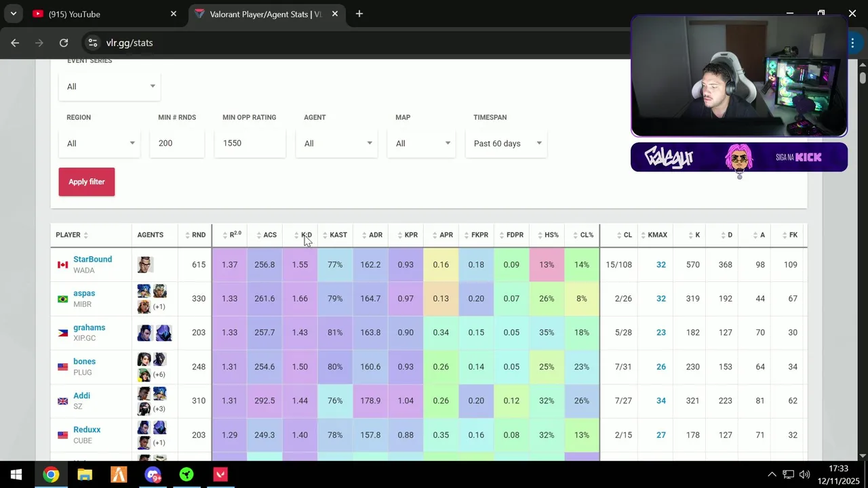
Task: Show hidden system tray icons
Action: tap(772, 474)
